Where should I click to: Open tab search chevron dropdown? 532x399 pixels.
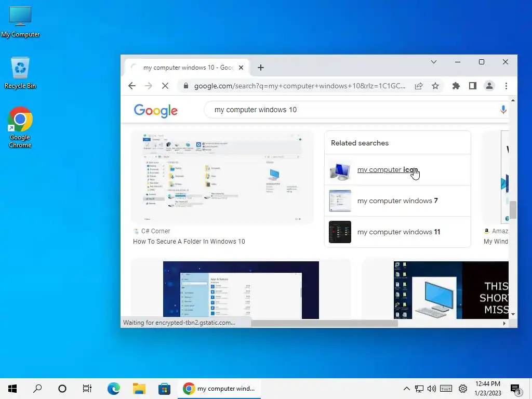[434, 62]
